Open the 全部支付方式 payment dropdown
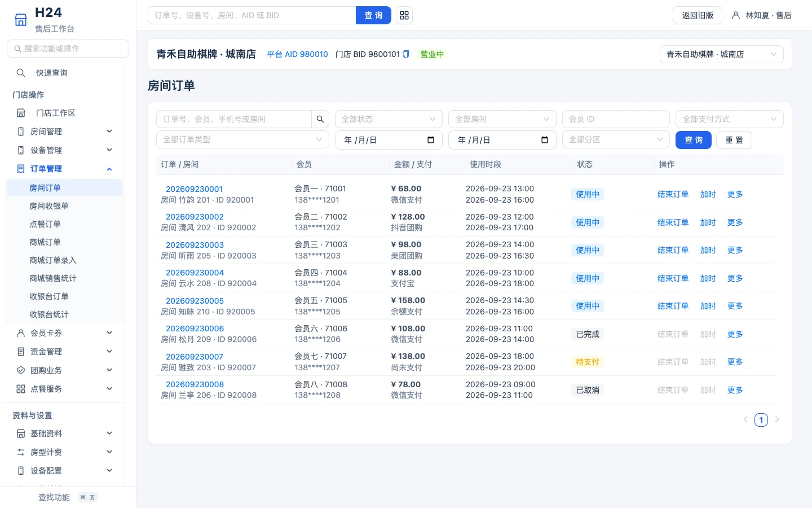Image resolution: width=812 pixels, height=508 pixels. coord(730,119)
